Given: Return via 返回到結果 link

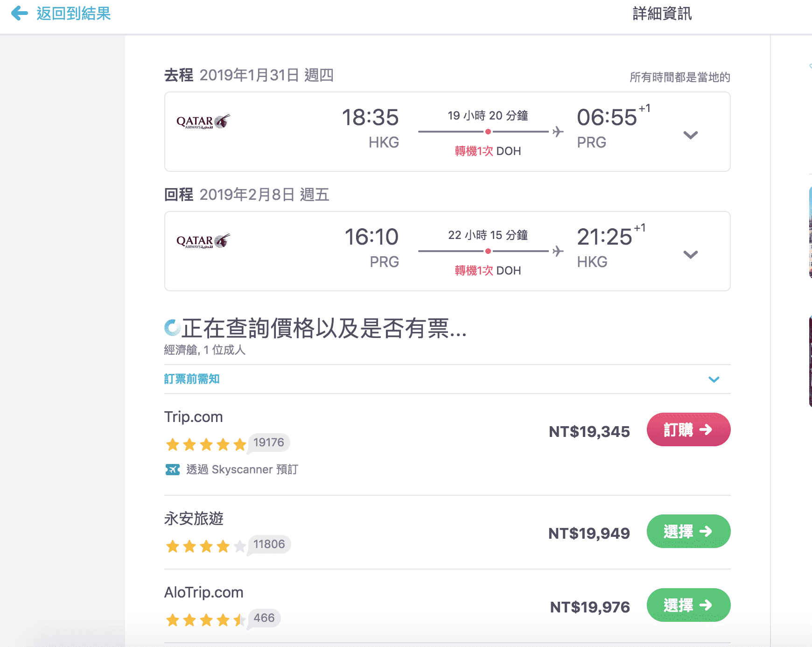Looking at the screenshot, I should tap(74, 14).
